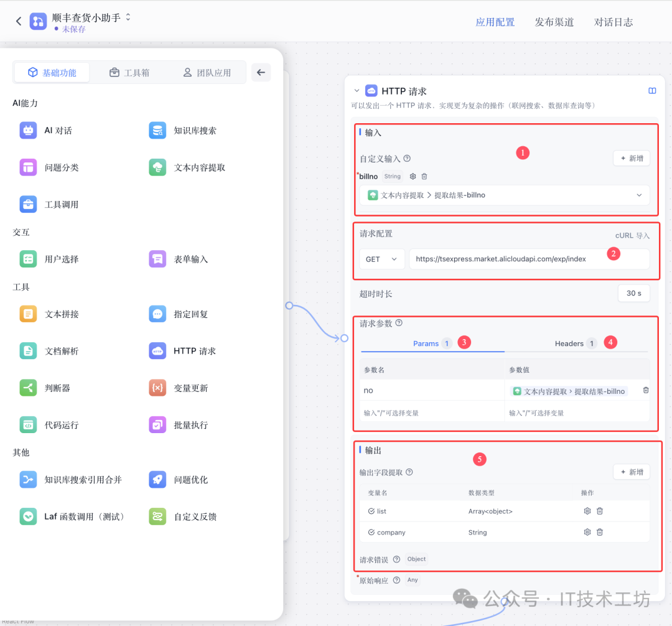672x626 pixels.
Task: Edit the 30 s timeout value
Action: [634, 293]
